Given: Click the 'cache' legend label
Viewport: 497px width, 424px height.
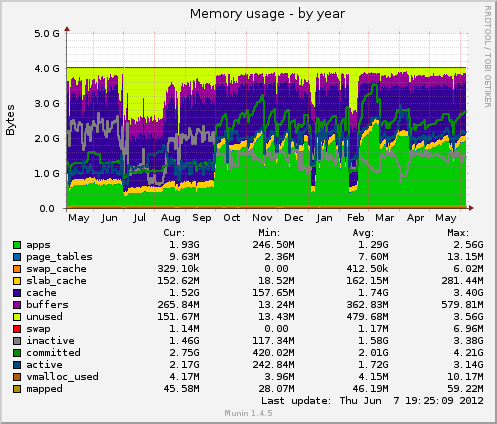Looking at the screenshot, I should pyautogui.click(x=41, y=293).
